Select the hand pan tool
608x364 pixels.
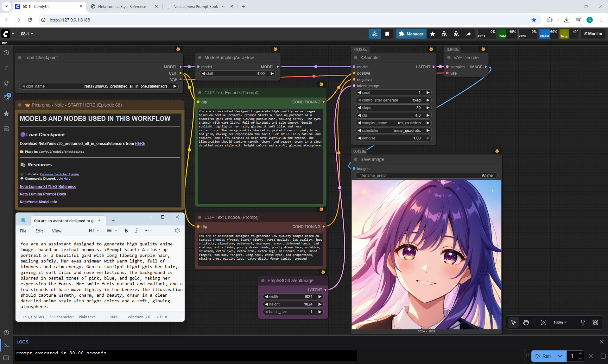[x=526, y=322]
